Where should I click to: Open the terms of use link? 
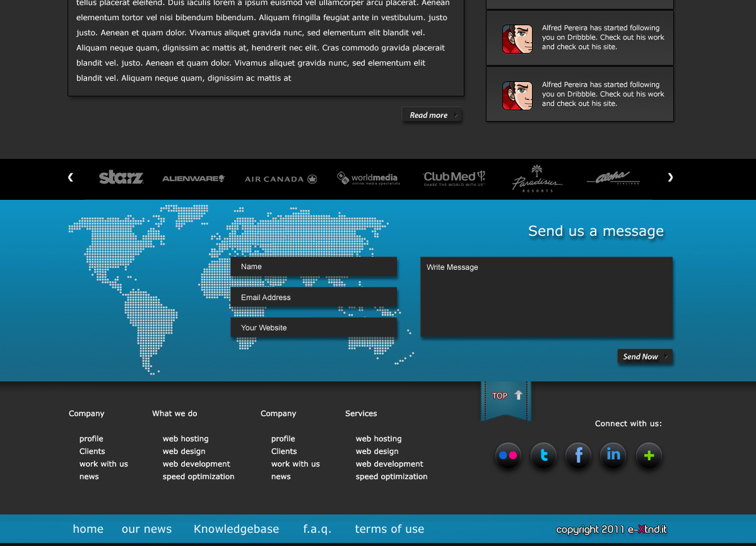pos(389,529)
